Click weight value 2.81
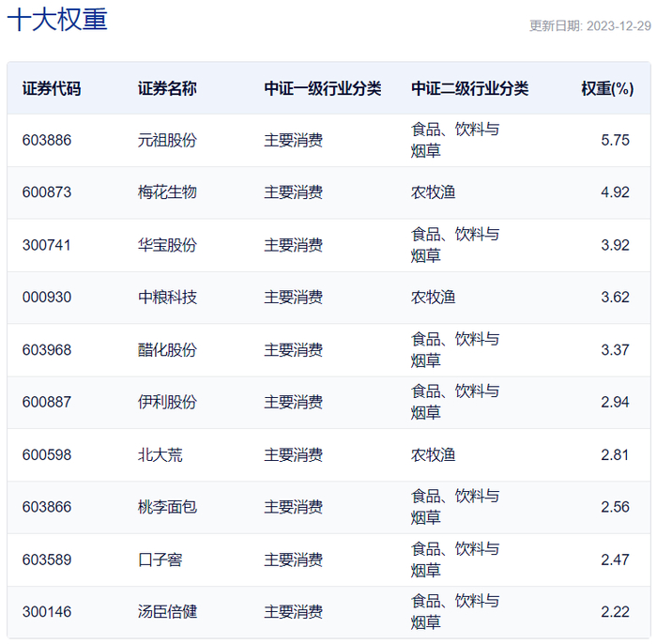657x644 pixels. (x=615, y=455)
